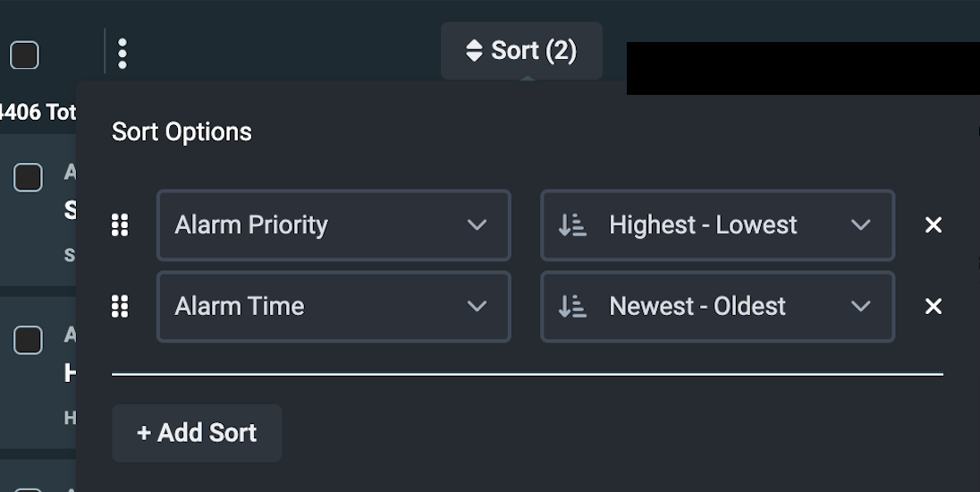Click descending icon beside Highest - Lowest
Viewport: 980px width, 492px height.
[572, 225]
